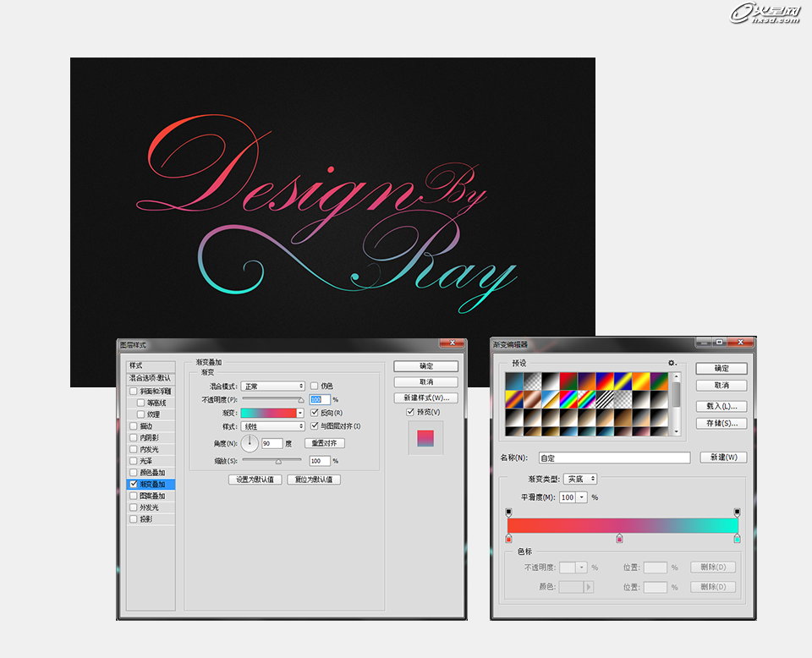Select the red color stop below gradient bar

point(508,539)
